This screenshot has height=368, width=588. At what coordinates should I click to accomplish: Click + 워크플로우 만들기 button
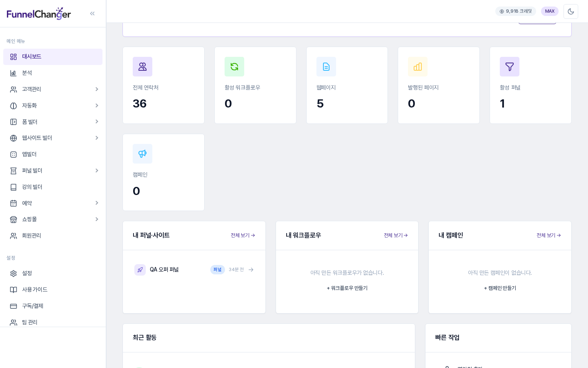(347, 288)
